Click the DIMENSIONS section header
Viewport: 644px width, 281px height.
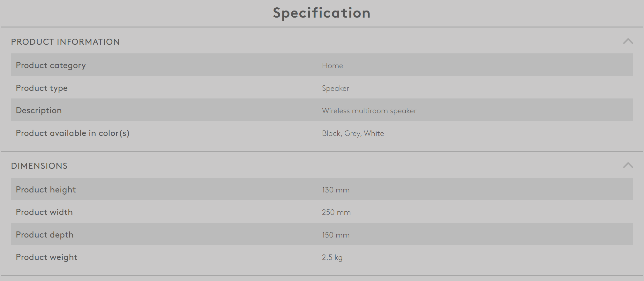point(39,166)
